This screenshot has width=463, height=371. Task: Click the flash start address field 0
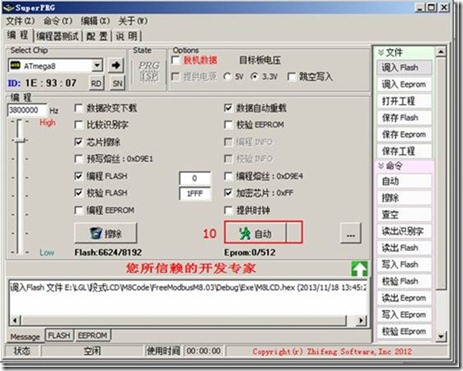pyautogui.click(x=195, y=178)
